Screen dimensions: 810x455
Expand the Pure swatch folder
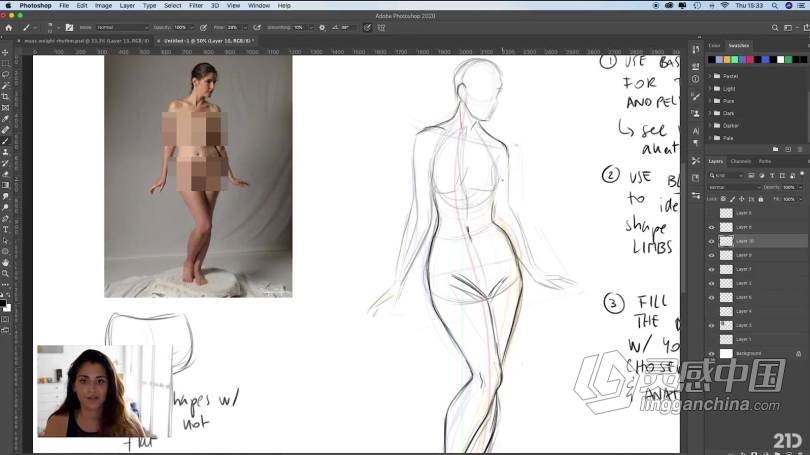710,101
